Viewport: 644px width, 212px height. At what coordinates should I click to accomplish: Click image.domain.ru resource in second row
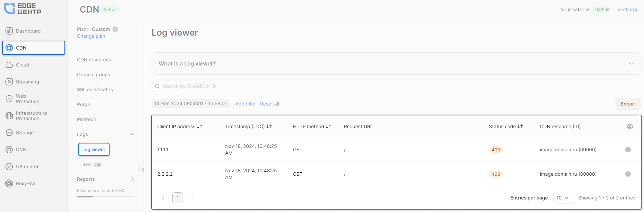click(x=568, y=174)
